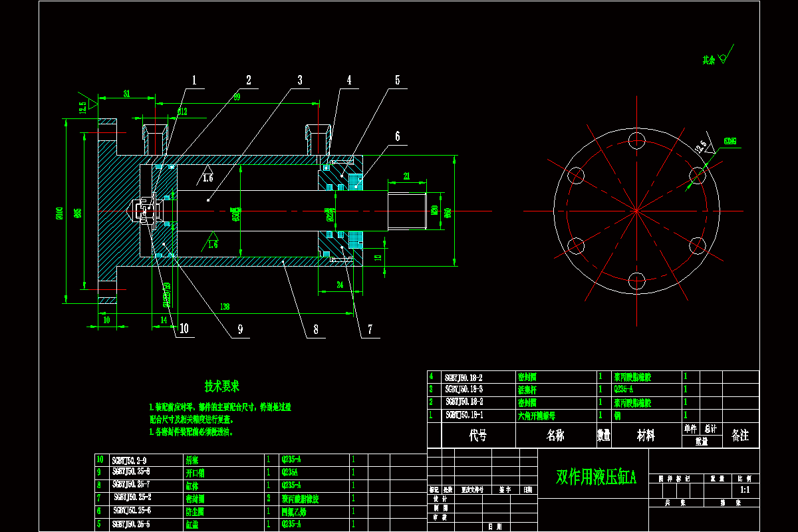Select the 1:1 scale value
The image size is (798, 532).
745,490
